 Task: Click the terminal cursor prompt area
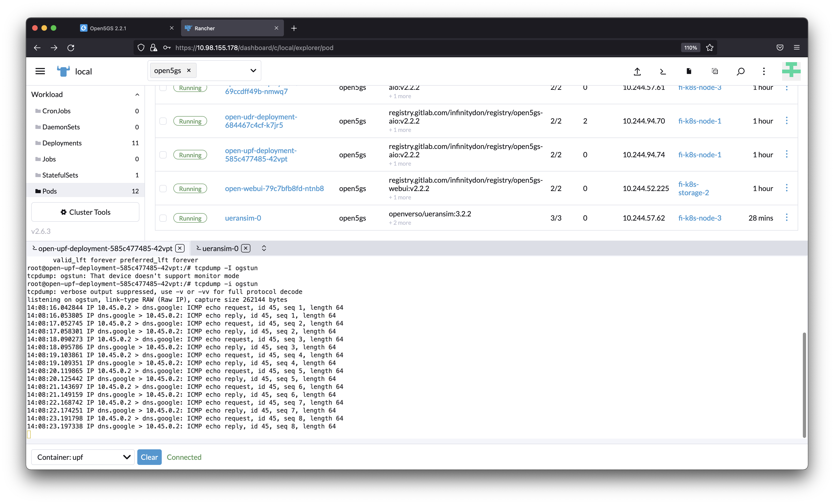point(29,435)
